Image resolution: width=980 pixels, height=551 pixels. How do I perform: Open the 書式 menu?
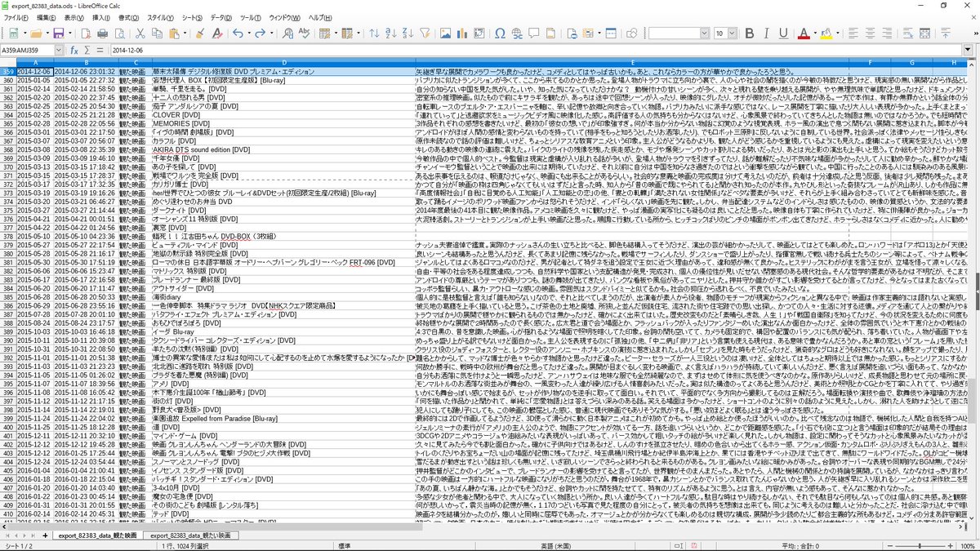[130, 17]
